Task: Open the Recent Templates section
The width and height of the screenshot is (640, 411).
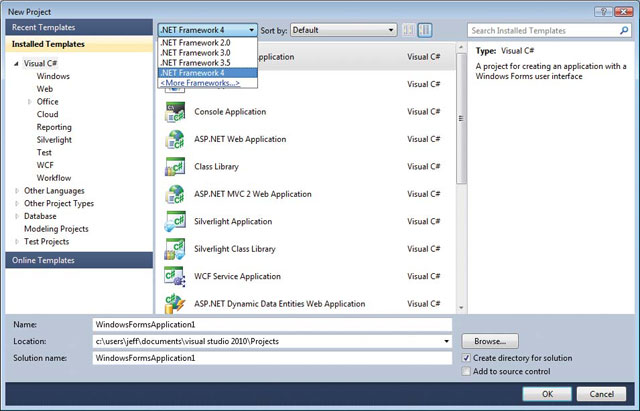Action: click(x=79, y=27)
